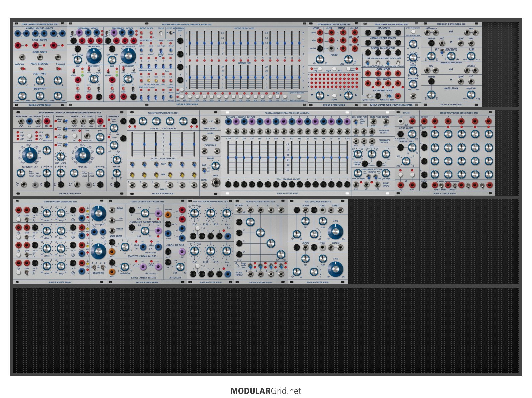
Task: Click the upper FREQ knob on Dual Oscillator 258
Action: 335,231
